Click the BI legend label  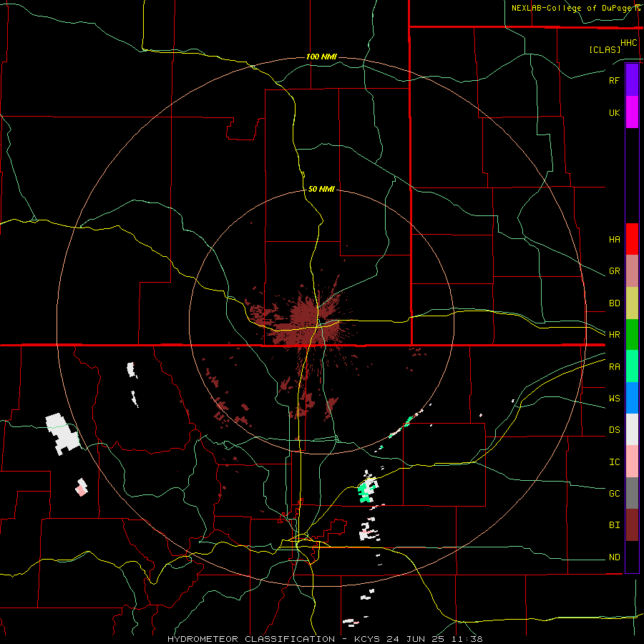[x=614, y=525]
